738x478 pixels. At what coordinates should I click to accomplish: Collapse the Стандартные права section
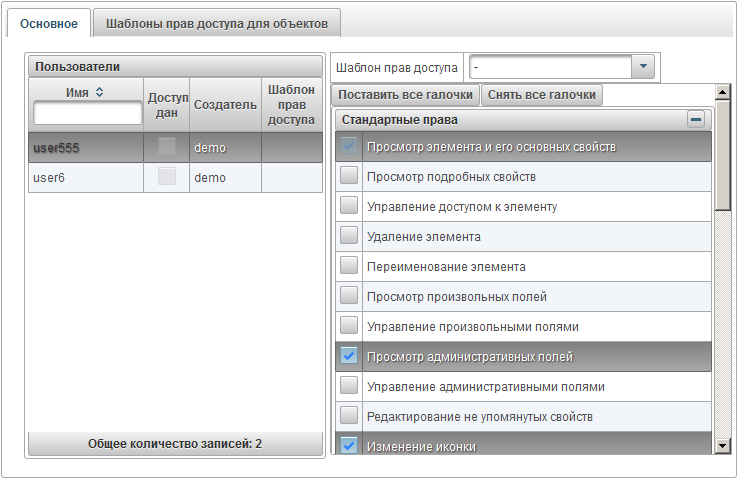696,119
